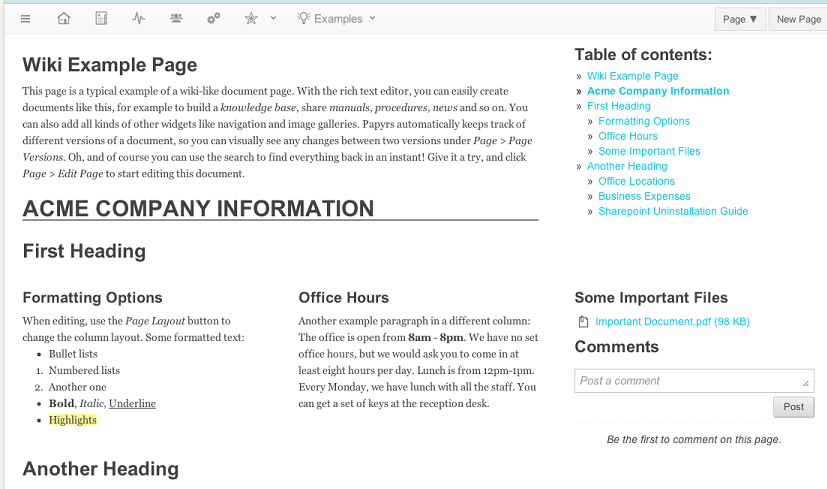The height and width of the screenshot is (489, 827).
Task: Jump to Acme Company Information in contents
Action: 658,91
